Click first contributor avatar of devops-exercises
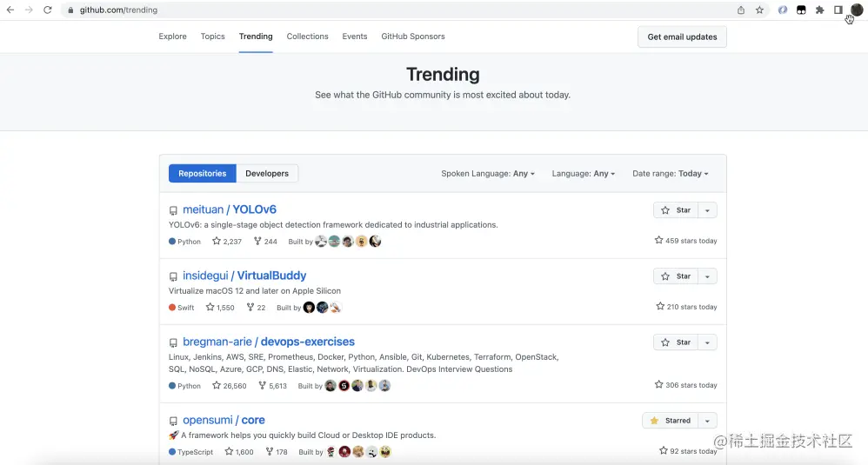Viewport: 868px width, 465px height. tap(331, 385)
